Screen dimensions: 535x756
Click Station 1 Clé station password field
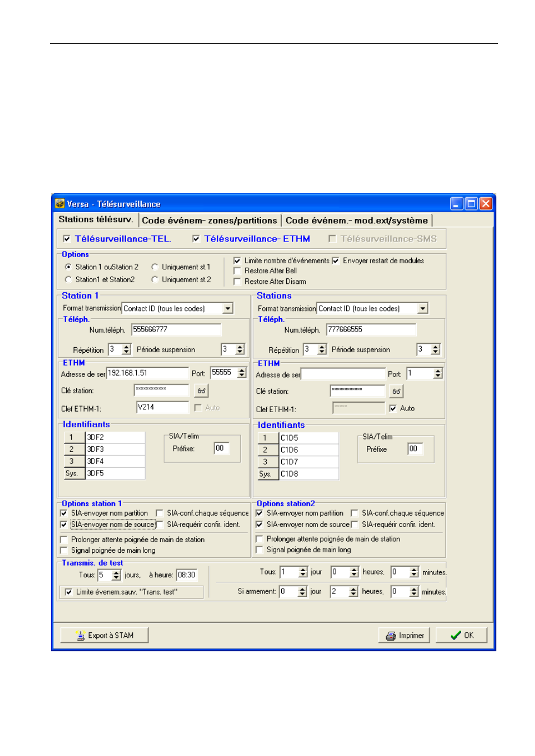coord(162,390)
